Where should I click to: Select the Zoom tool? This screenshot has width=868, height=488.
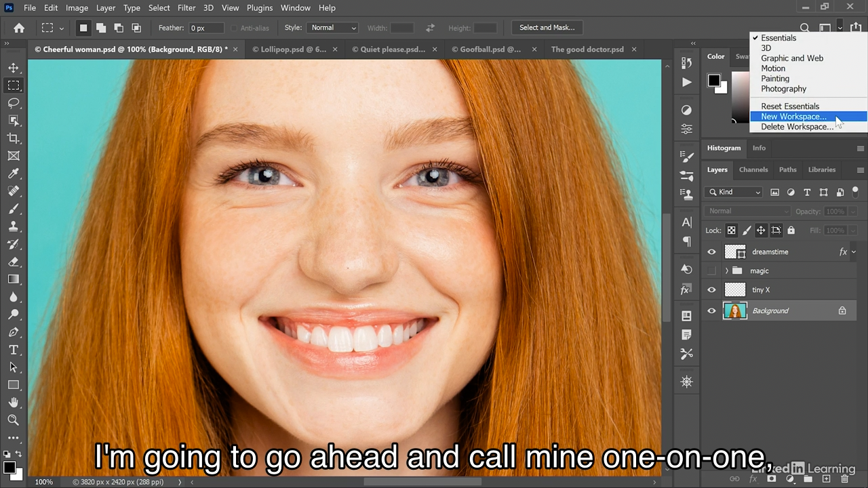(14, 420)
